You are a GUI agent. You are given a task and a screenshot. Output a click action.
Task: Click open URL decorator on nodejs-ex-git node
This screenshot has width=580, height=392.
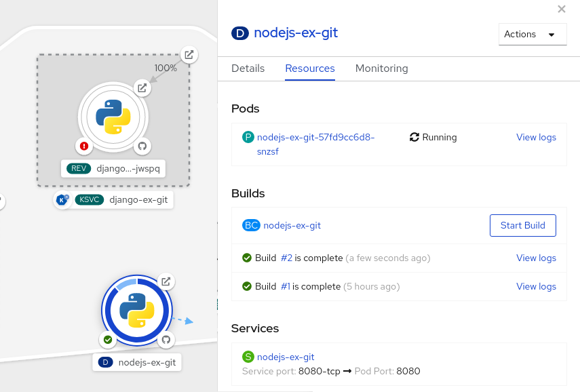166,281
